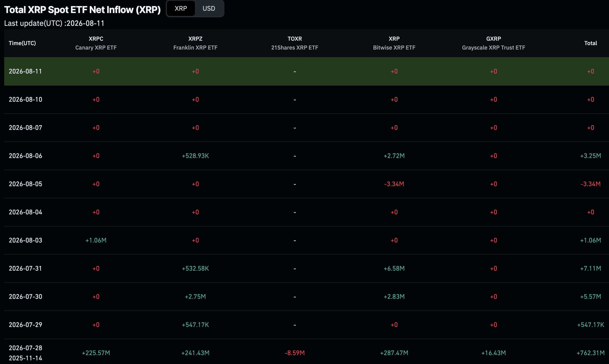Click the TOXR 21Shares XRP ETF column header

(x=295, y=43)
